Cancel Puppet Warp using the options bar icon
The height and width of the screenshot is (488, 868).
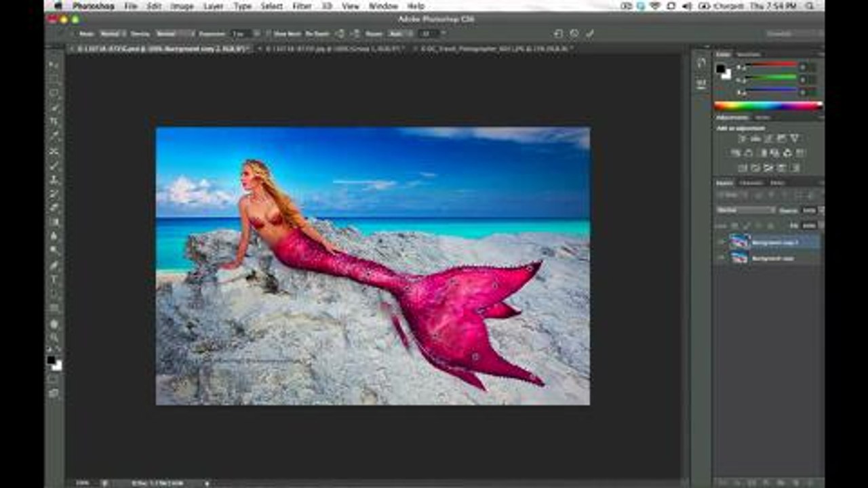coord(574,33)
